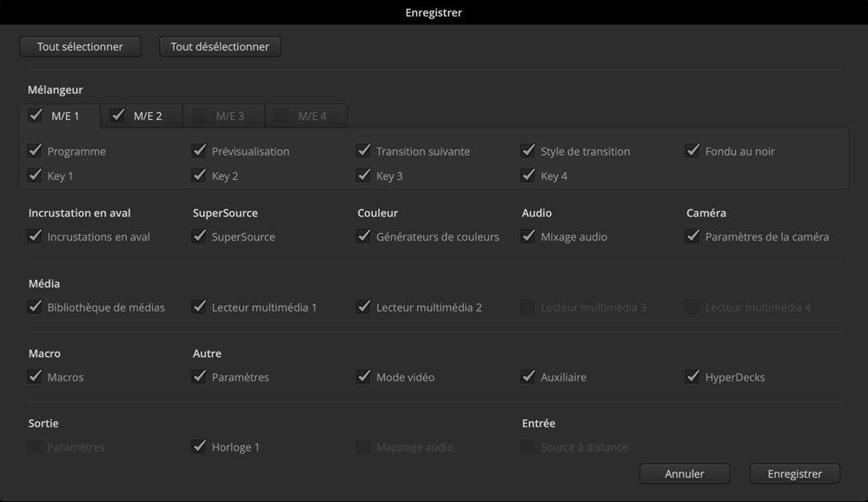Uncheck Générateurs de couleurs
The image size is (868, 502).
point(364,236)
